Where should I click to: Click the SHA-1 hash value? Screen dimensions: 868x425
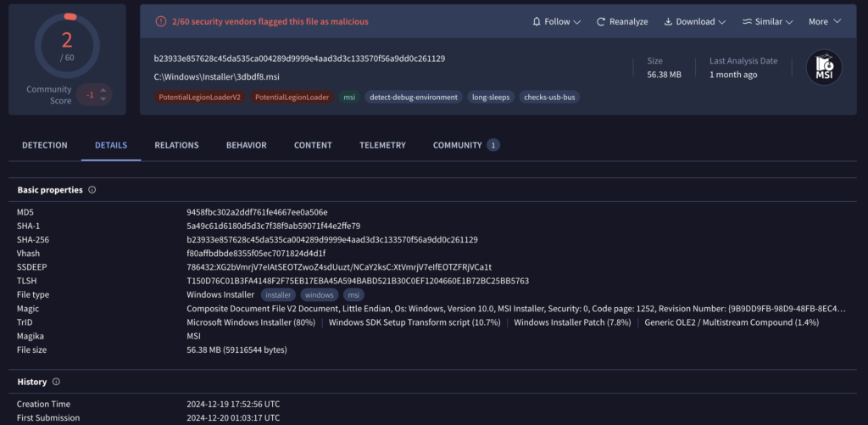(274, 226)
